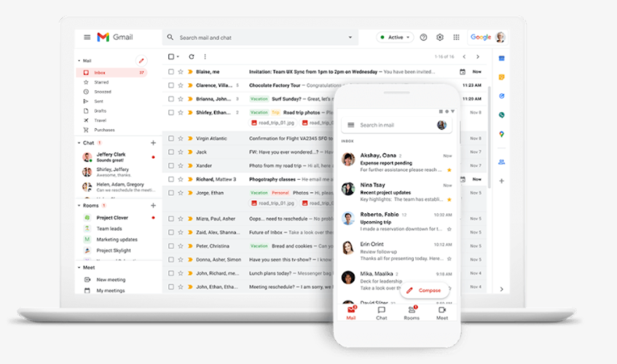This screenshot has width=617, height=364.
Task: Tap the phone Search in mail field
Action: (396, 125)
